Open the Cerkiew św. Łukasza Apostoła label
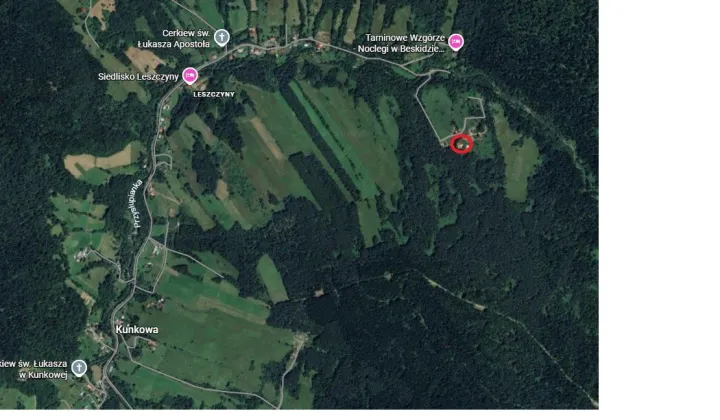 point(174,39)
